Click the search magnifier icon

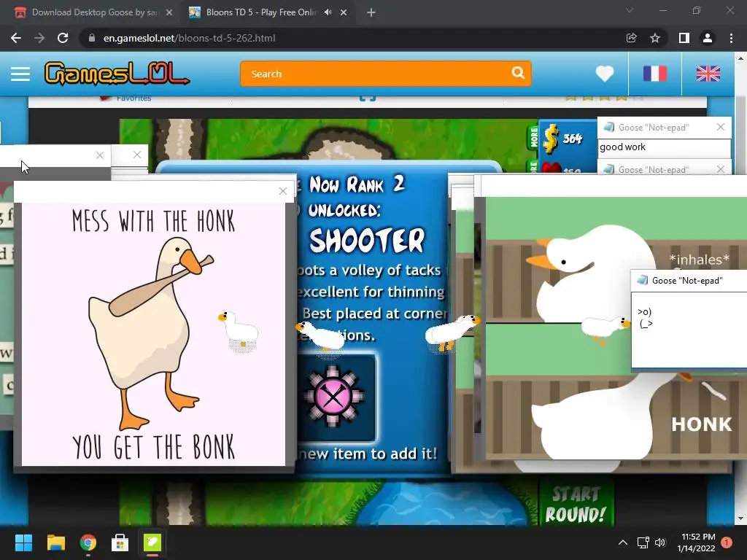tap(518, 73)
